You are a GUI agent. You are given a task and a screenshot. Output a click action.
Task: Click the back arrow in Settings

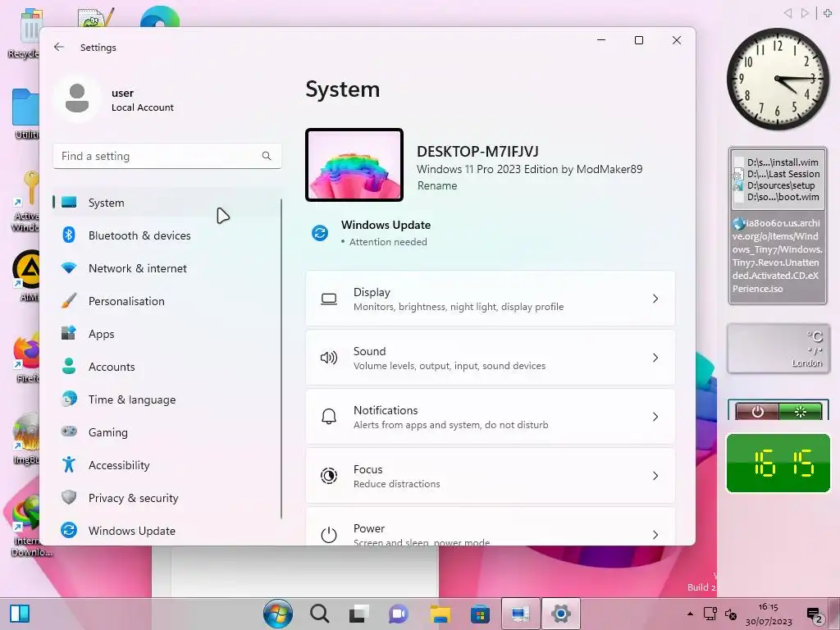59,47
